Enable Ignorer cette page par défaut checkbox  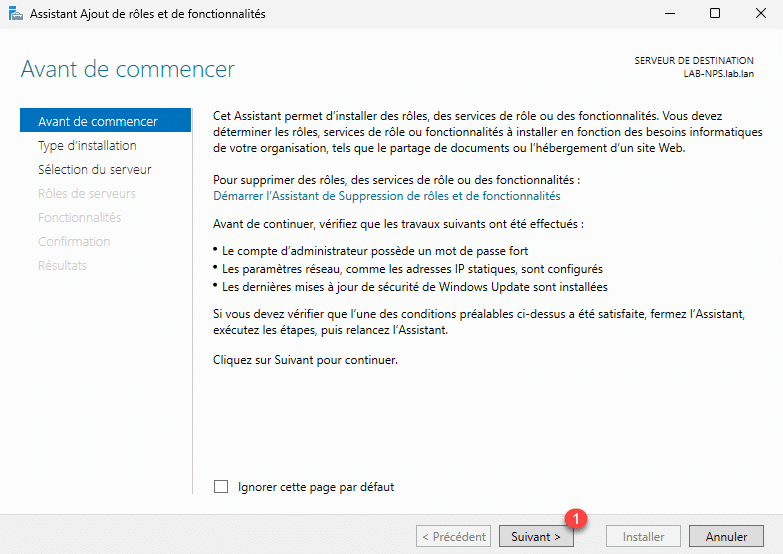tap(222, 487)
